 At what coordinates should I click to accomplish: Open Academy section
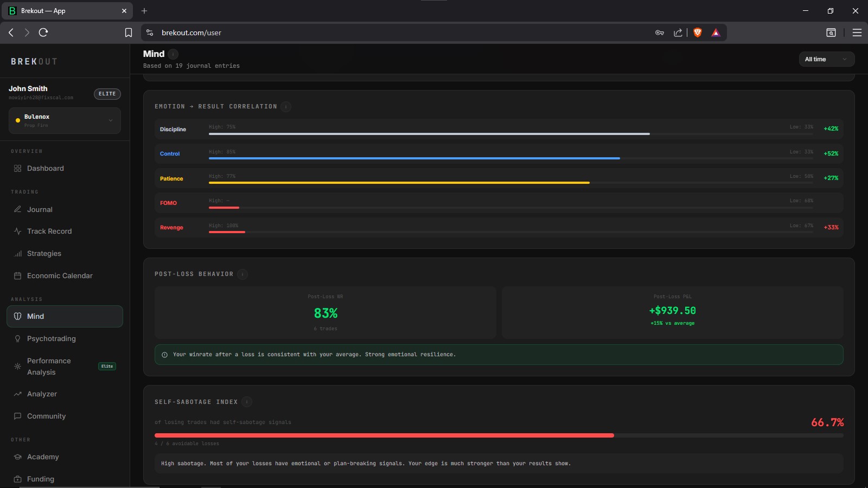tap(65, 457)
